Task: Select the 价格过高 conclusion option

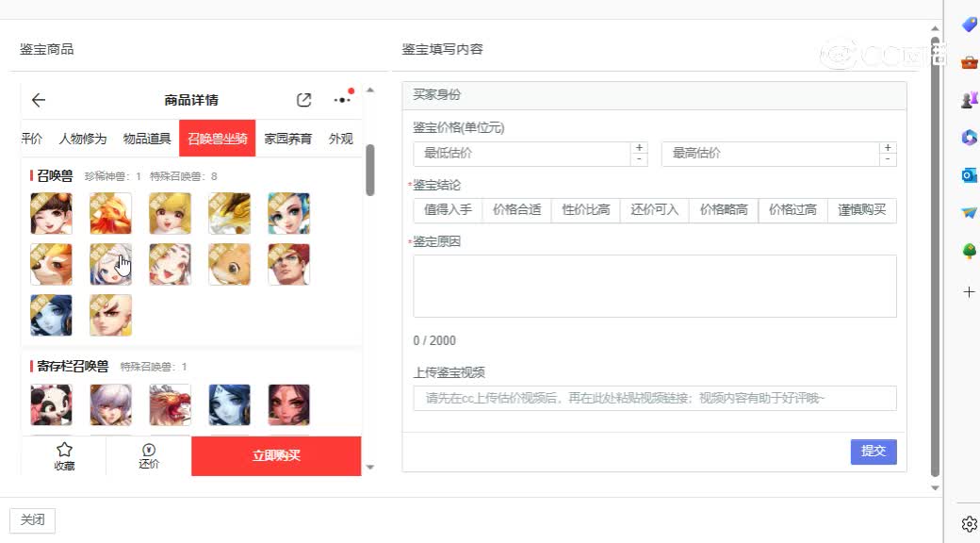Action: pos(792,209)
